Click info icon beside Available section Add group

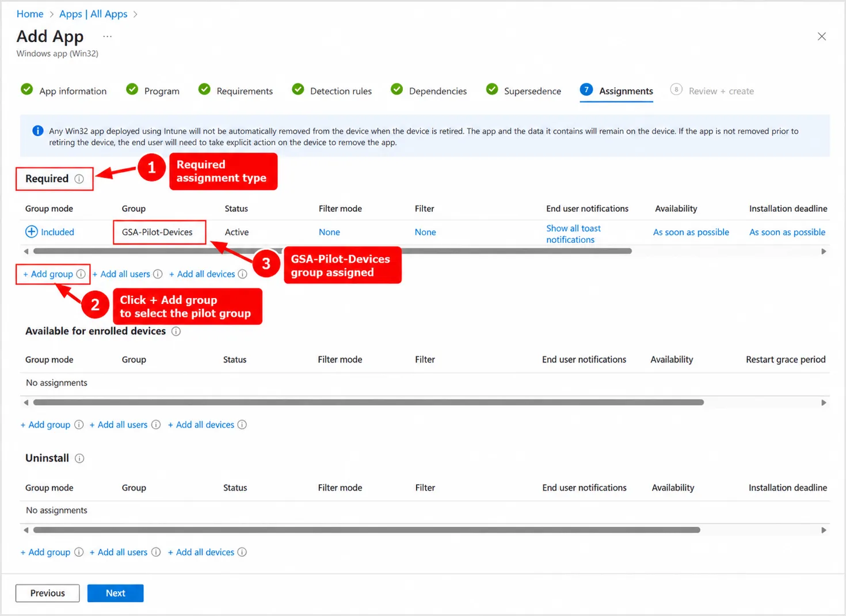tap(79, 424)
